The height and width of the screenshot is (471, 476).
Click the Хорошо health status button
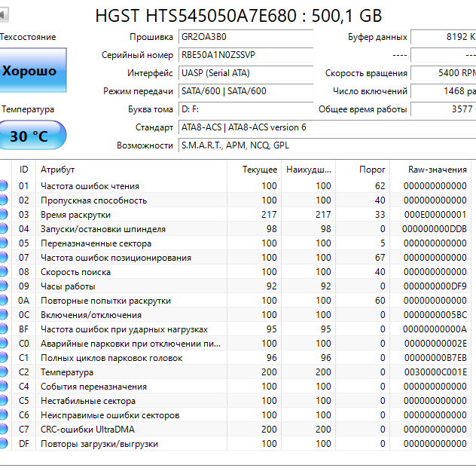(33, 70)
